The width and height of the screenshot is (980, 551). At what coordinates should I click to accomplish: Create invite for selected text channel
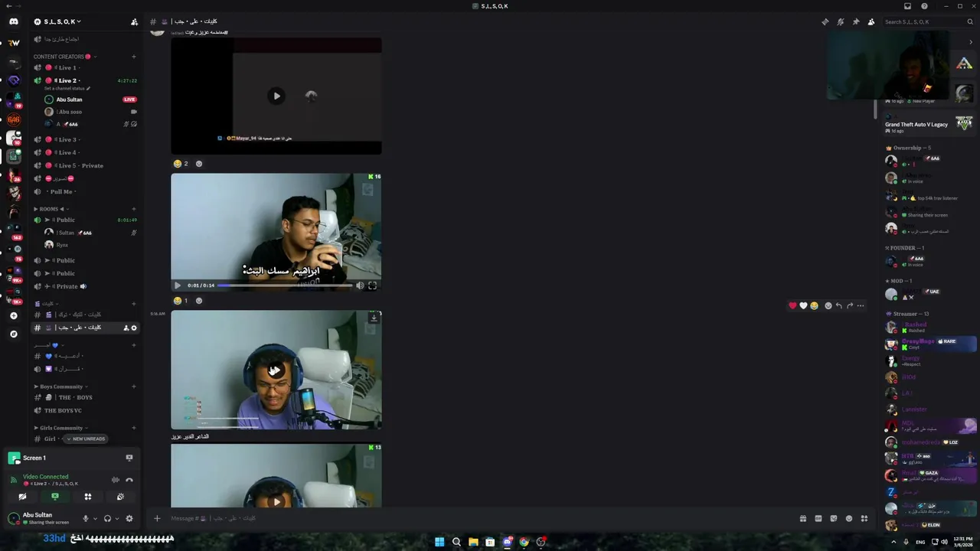click(126, 328)
